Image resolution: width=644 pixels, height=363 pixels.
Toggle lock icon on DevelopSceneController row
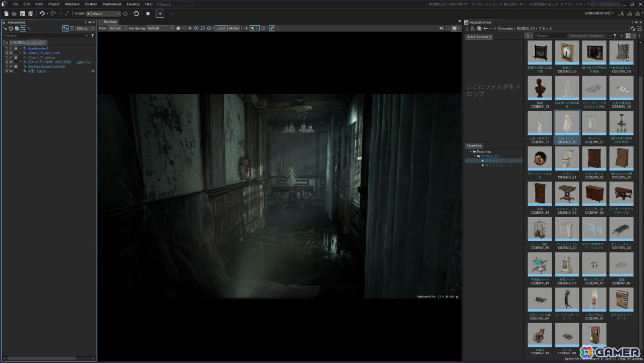coord(16,66)
